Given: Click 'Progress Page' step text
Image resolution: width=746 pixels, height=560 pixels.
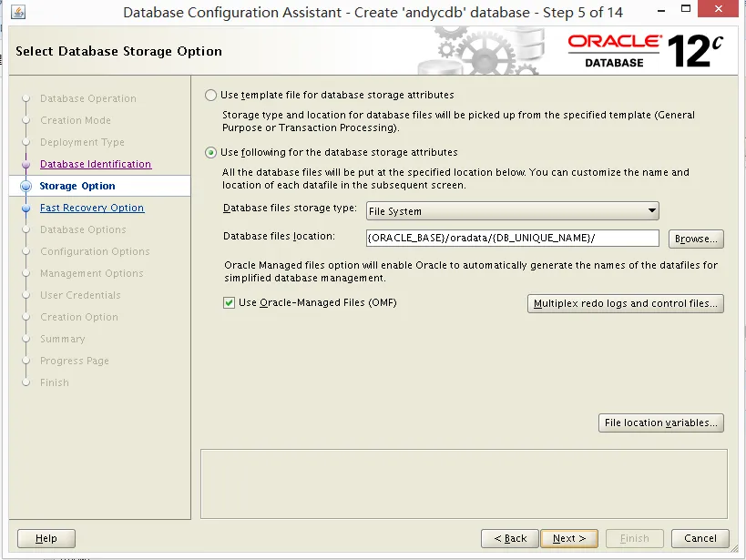Looking at the screenshot, I should pos(74,361).
